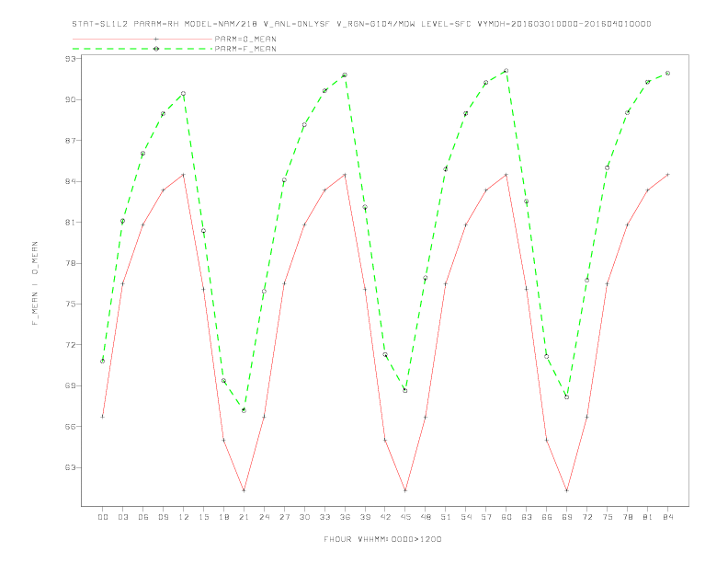
Task: Click y-axis tick label 78
Action: (x=71, y=263)
